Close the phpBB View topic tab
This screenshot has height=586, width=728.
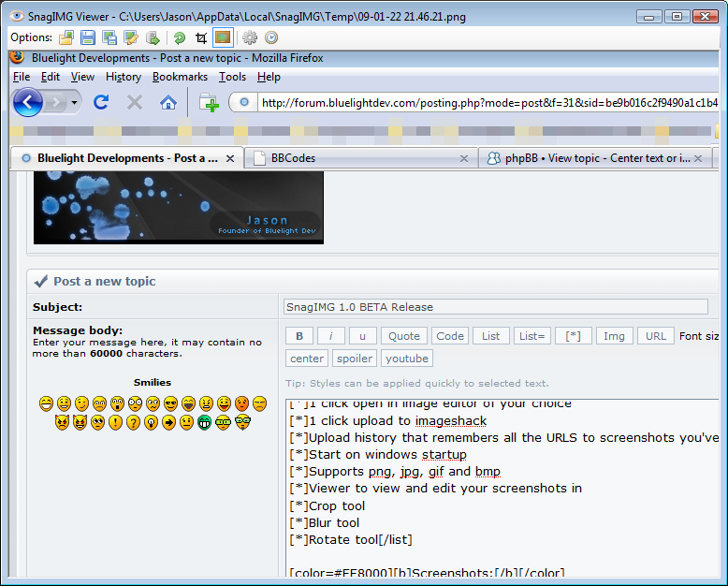pos(698,159)
